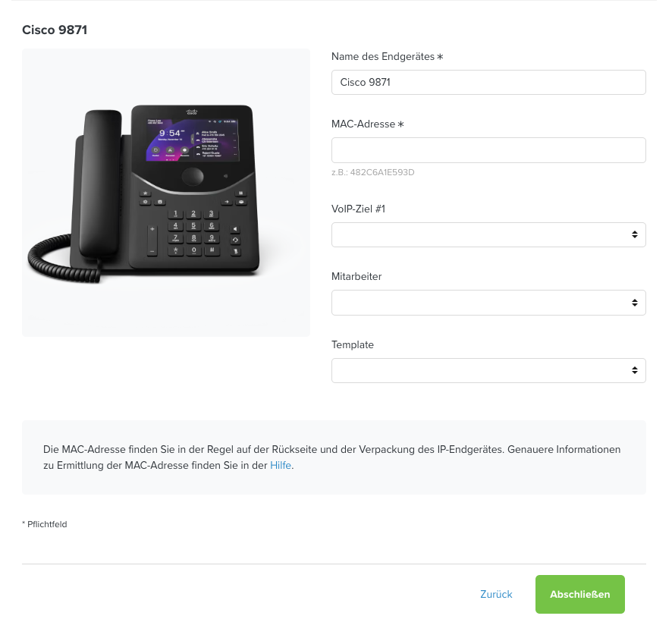Click the Cisco 9871 page heading

(x=55, y=30)
